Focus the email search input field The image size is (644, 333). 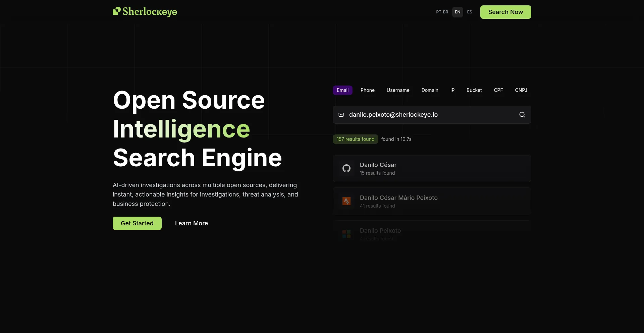point(432,115)
